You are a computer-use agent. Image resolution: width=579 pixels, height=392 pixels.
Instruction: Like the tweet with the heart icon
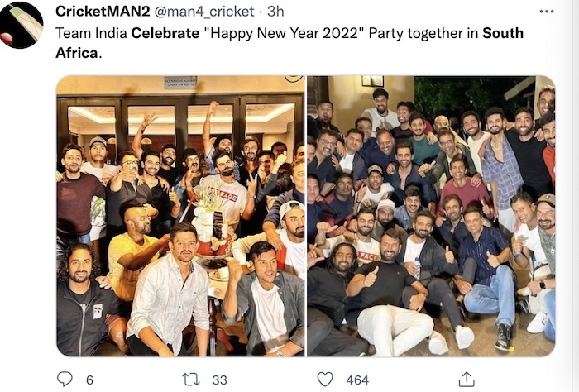325,379
